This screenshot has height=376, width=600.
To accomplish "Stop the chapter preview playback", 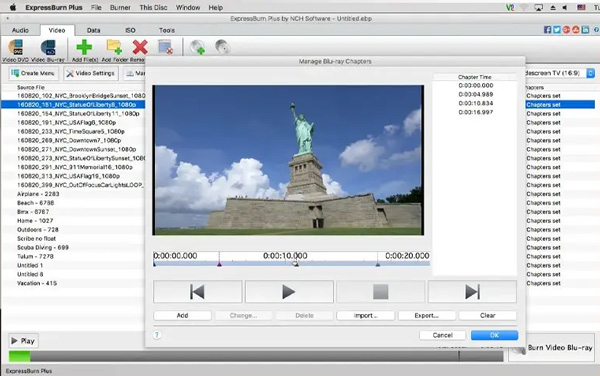I will click(380, 292).
